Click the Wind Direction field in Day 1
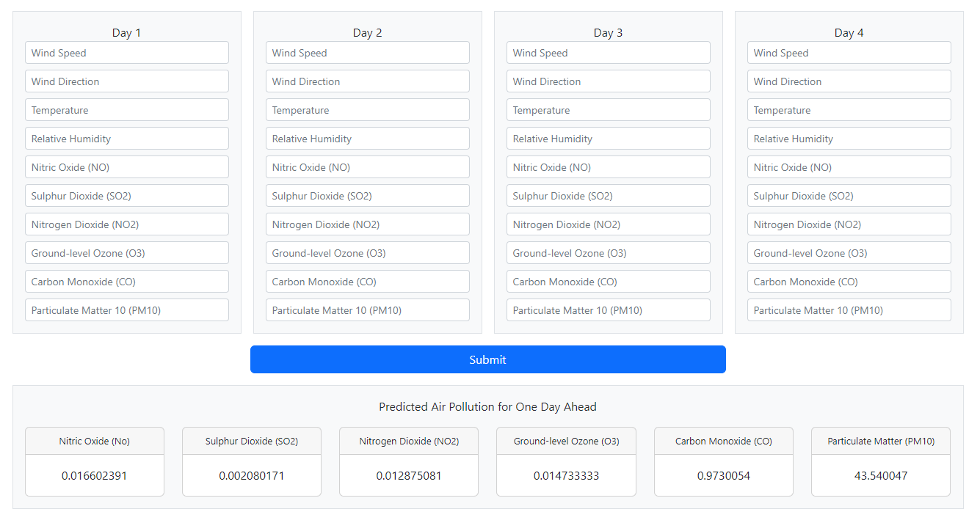Image resolution: width=980 pixels, height=520 pixels. tap(126, 81)
